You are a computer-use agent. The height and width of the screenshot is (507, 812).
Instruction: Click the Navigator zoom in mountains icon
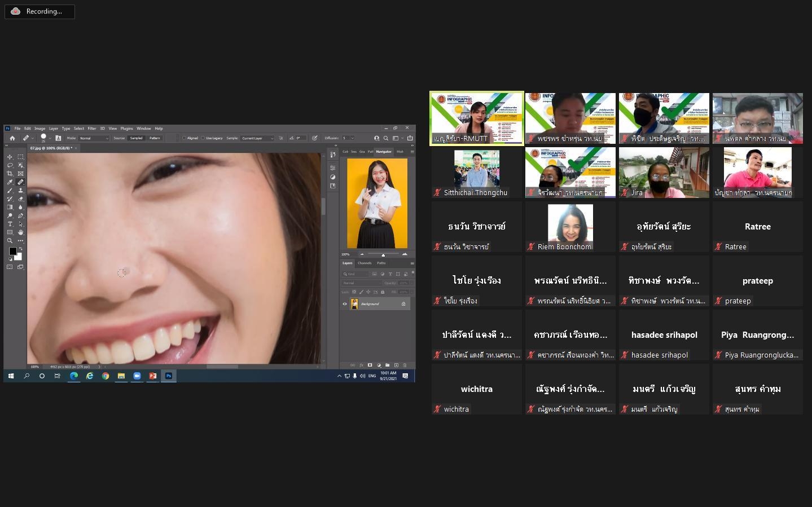[x=405, y=254]
